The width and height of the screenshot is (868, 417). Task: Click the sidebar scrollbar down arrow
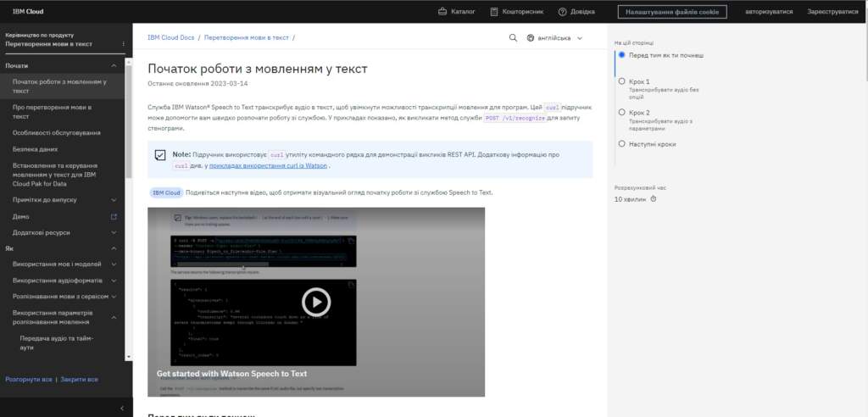[129, 358]
